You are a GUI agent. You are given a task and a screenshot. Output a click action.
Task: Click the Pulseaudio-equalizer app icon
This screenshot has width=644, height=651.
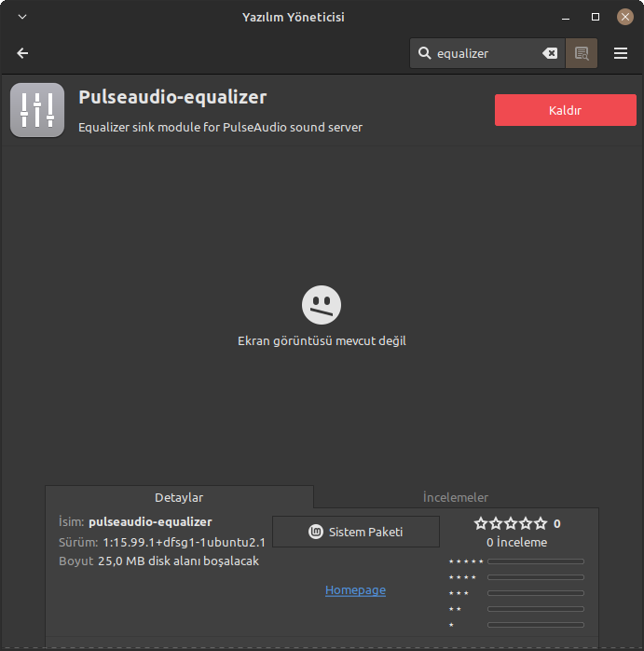click(37, 110)
